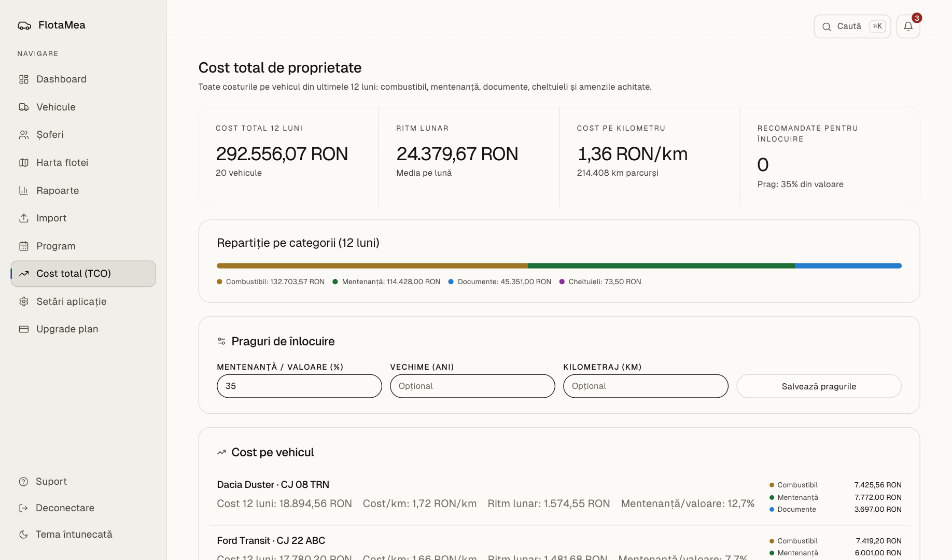Open the Dashboard menu item
Image resolution: width=952 pixels, height=560 pixels.
pos(83,79)
